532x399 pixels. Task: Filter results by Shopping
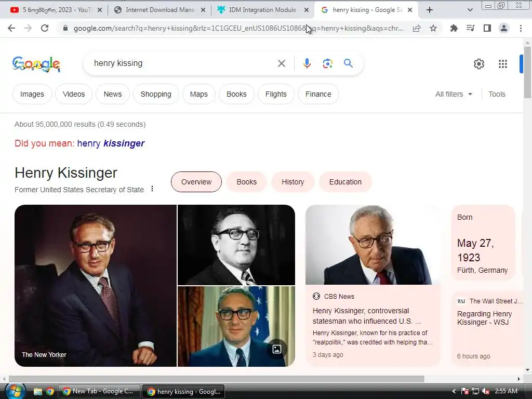pyautogui.click(x=156, y=94)
